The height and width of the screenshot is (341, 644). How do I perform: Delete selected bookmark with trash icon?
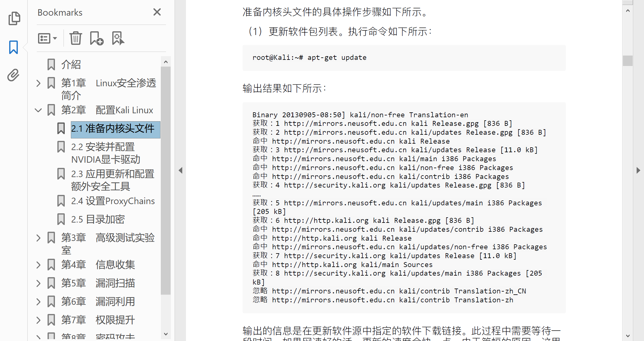(75, 38)
